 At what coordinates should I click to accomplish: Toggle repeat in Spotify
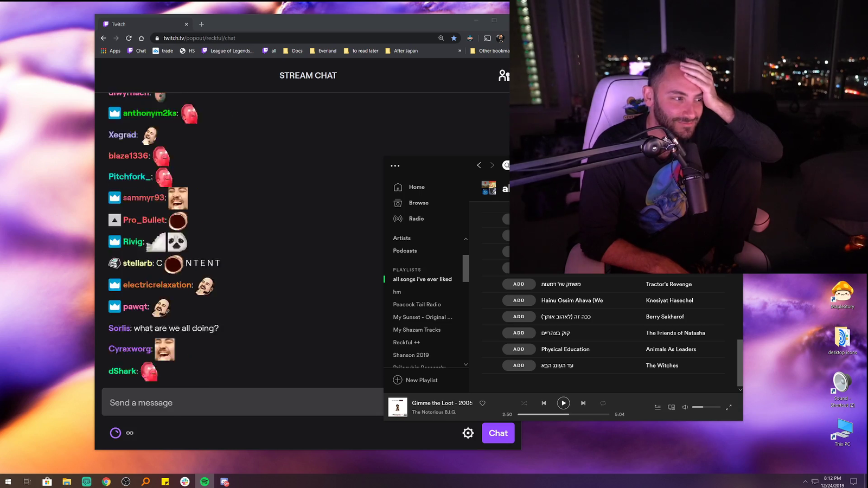tap(603, 403)
